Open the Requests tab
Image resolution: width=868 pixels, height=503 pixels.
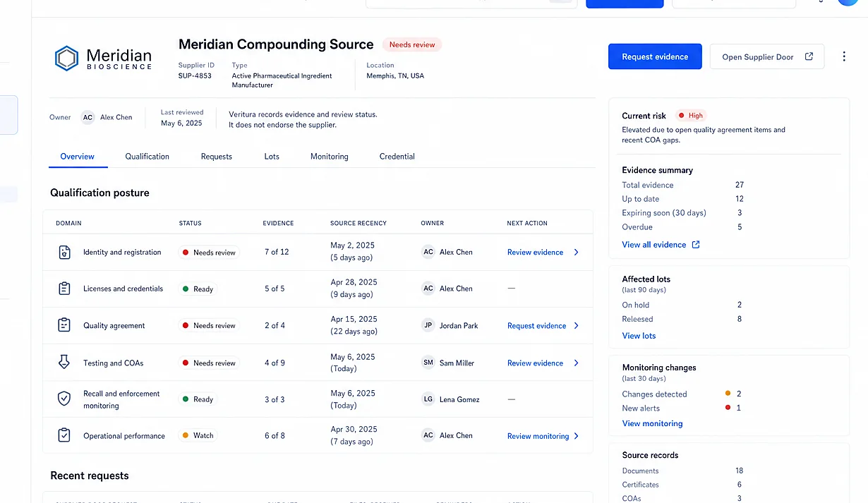tap(216, 157)
